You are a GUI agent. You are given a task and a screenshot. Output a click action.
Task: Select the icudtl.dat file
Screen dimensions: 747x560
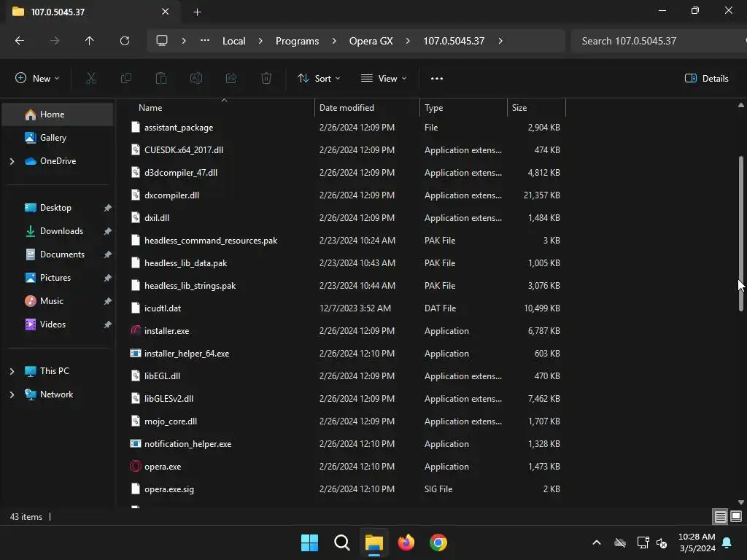click(345, 308)
